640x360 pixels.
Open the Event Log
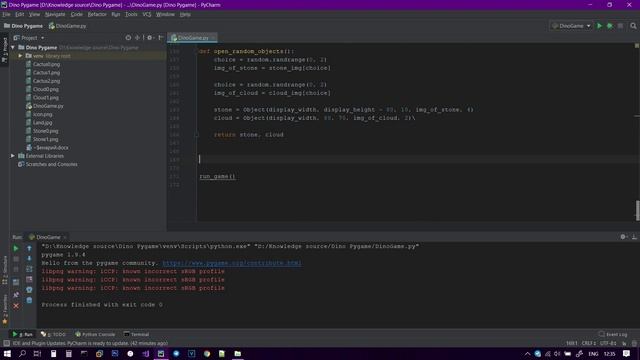pyautogui.click(x=613, y=334)
